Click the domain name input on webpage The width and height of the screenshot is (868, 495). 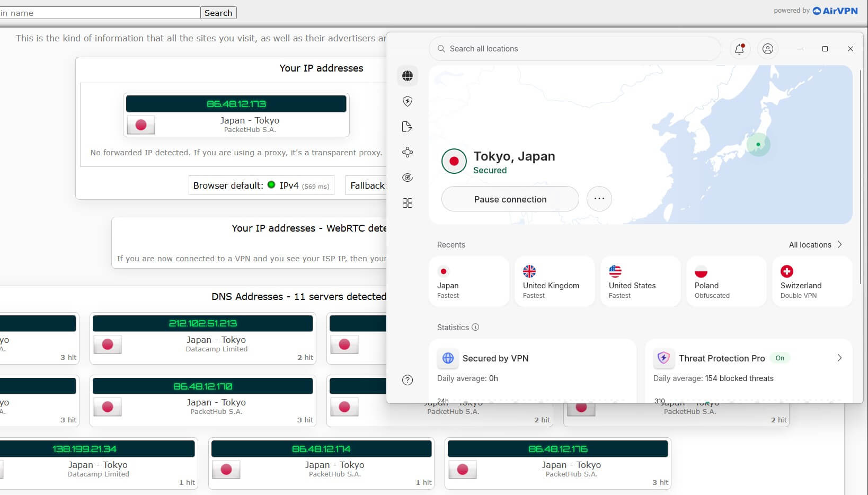point(100,13)
